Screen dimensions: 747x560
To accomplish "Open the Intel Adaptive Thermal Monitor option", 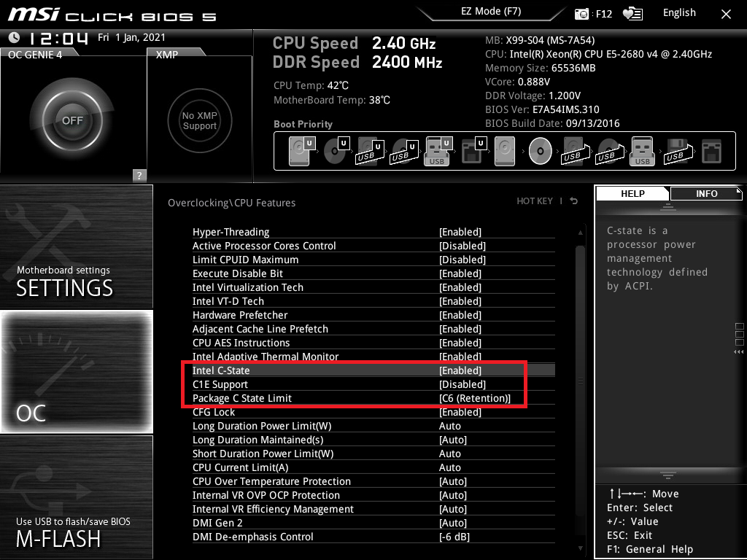I will click(x=373, y=356).
